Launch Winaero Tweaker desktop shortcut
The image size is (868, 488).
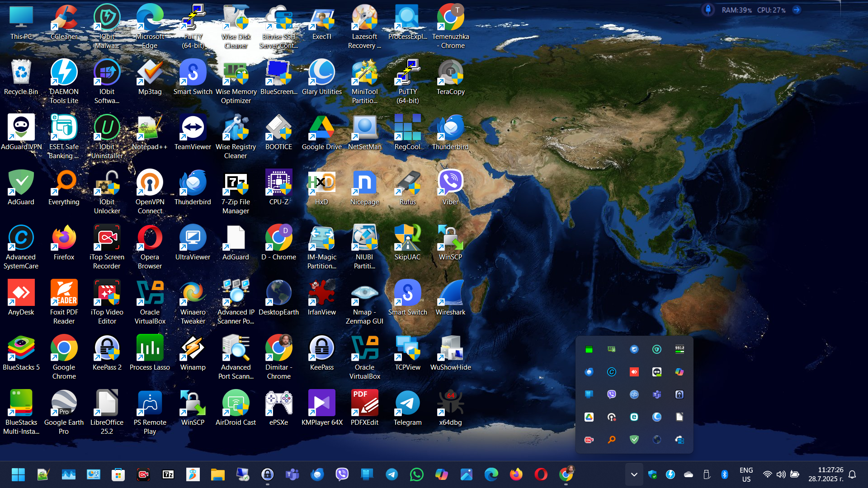(x=193, y=303)
